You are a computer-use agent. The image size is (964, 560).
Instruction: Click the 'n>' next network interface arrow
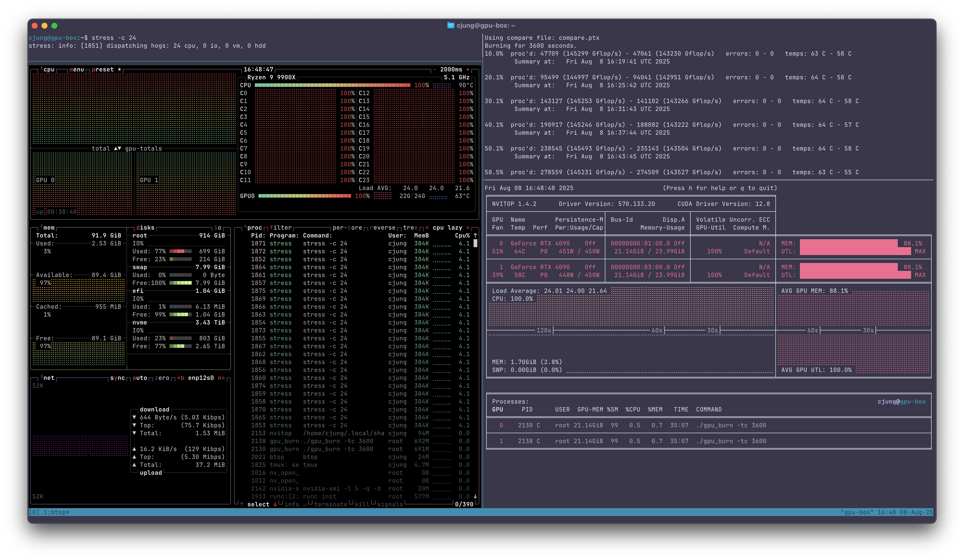coord(221,378)
